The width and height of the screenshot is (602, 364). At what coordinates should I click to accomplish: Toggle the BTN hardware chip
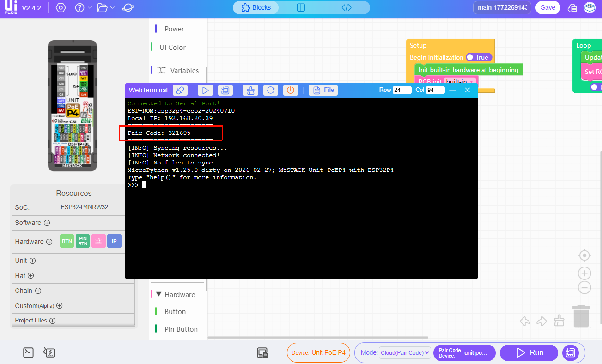67,241
